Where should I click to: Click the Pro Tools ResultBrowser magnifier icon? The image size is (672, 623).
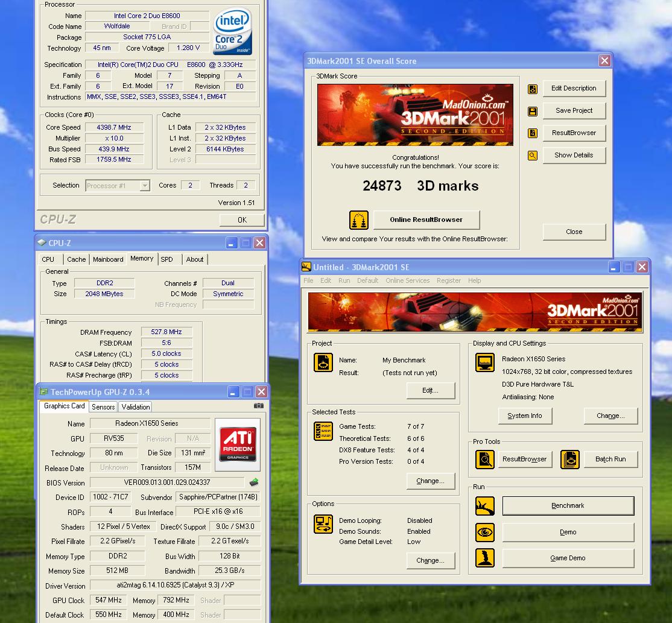click(485, 460)
